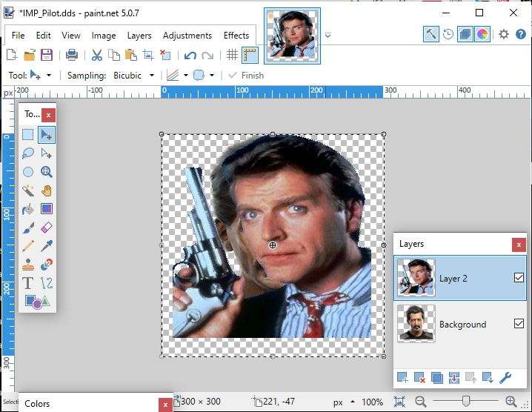Screen dimensions: 532x412
Task: Select the Color Picker eyedropper tool
Action: (47, 246)
